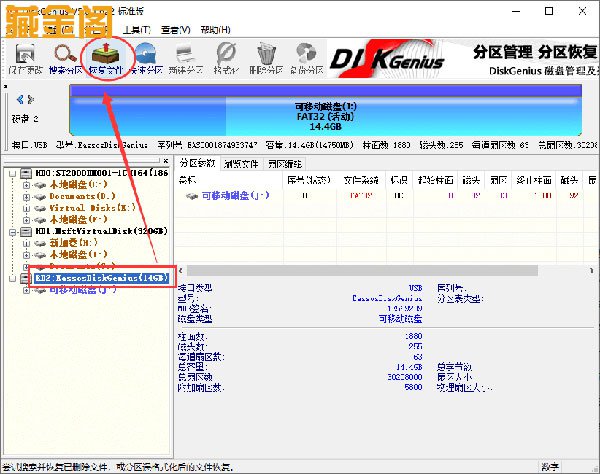The image size is (600, 474).
Task: Select 本地磁盘(C:) in disk tree
Action: point(78,185)
